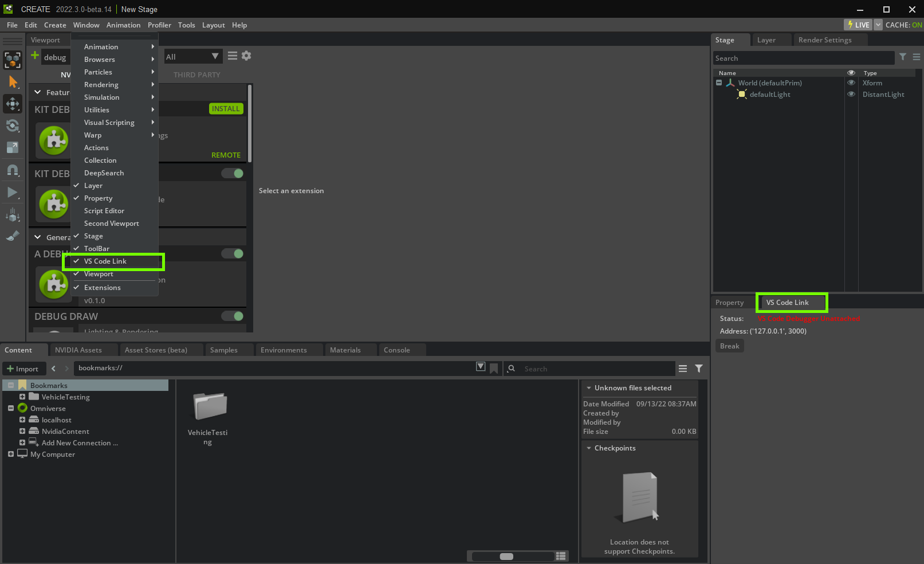Switch to the NVIDIA Assets tab
924x564 pixels.
[x=78, y=350]
